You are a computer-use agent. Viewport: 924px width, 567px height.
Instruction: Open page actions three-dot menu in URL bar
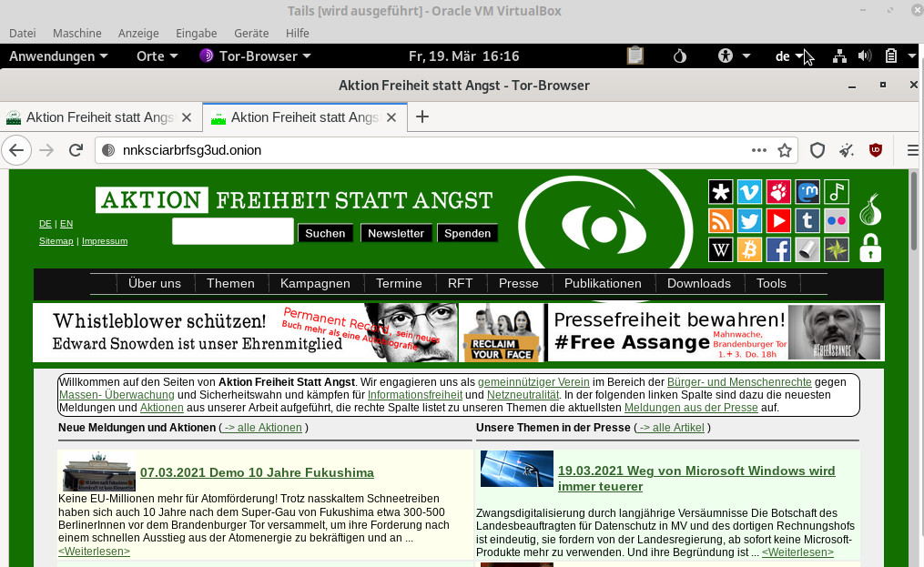[759, 150]
